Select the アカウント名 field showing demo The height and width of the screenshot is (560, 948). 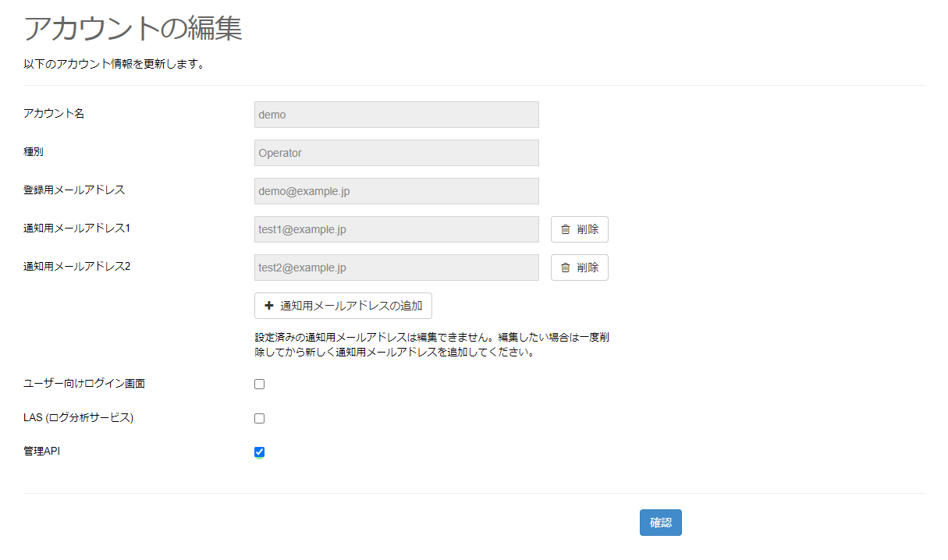pyautogui.click(x=396, y=114)
